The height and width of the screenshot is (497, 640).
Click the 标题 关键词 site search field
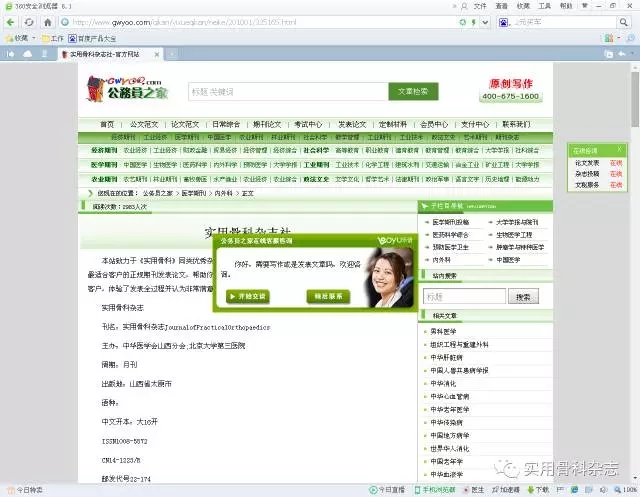288,92
